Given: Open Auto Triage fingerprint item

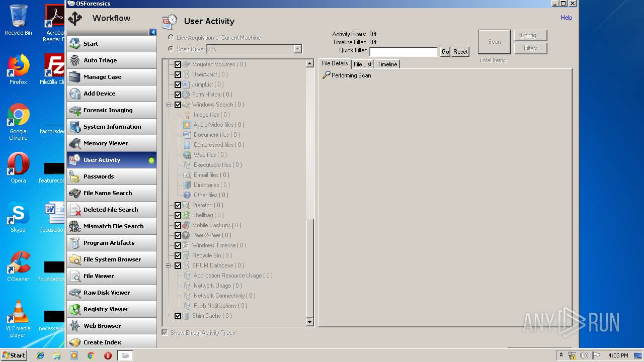Looking at the screenshot, I should 111,60.
